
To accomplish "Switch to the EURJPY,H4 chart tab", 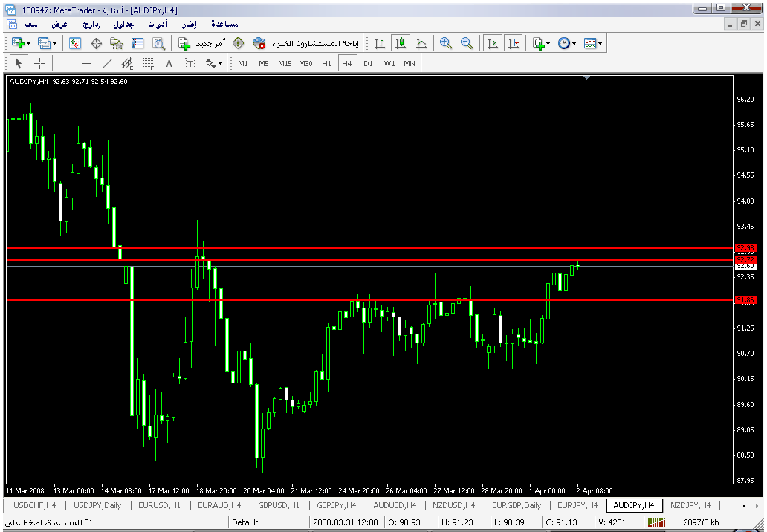I will (x=577, y=505).
